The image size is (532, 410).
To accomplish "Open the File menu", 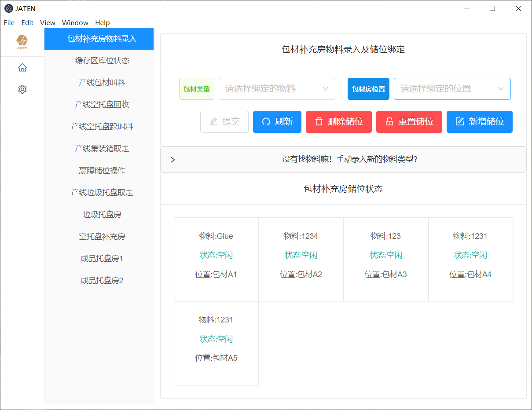I will point(9,22).
